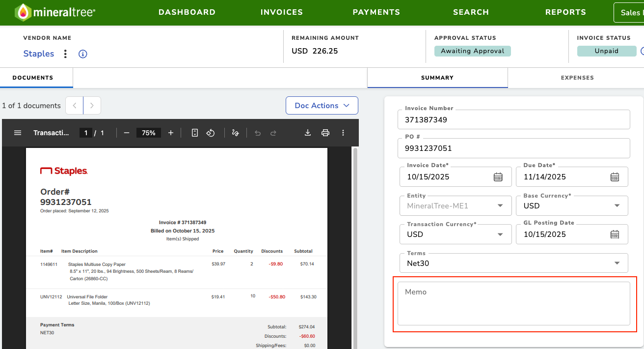
Task: Click the Awaiting Approval status badge
Action: pyautogui.click(x=473, y=51)
